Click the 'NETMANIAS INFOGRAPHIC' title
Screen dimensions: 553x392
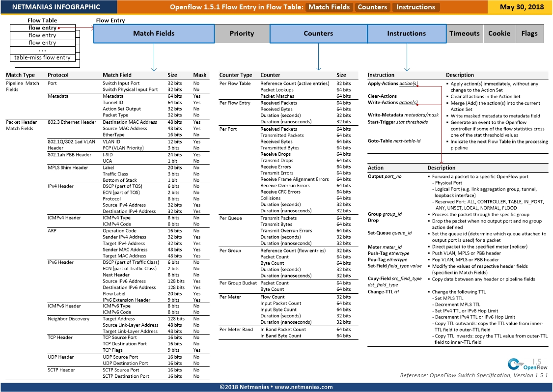[x=56, y=7]
